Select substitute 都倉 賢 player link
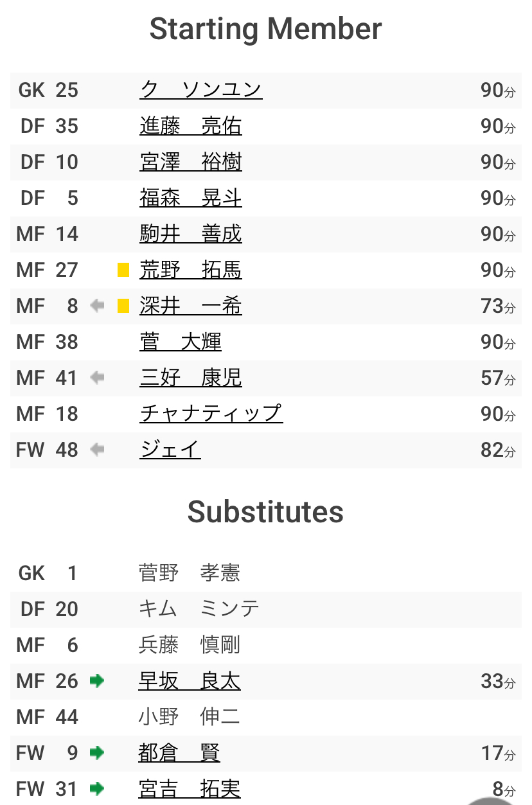This screenshot has height=805, width=532. (x=179, y=753)
